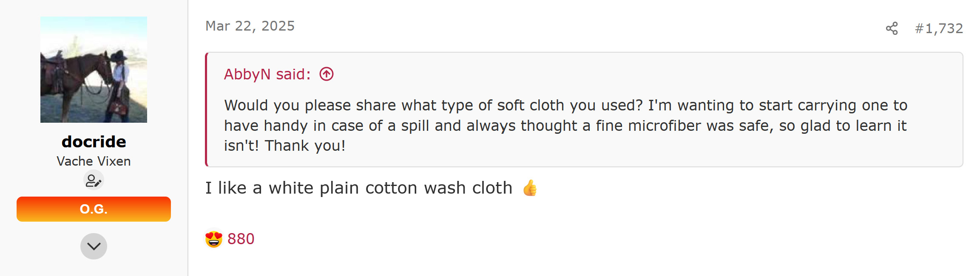Click the red left border of quote
The height and width of the screenshot is (276, 980).
(x=207, y=110)
